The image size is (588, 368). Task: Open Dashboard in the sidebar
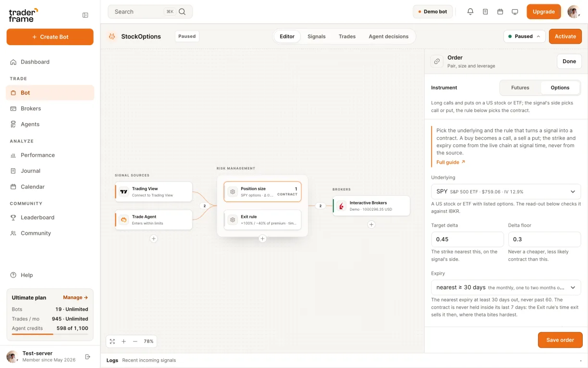(x=50, y=62)
